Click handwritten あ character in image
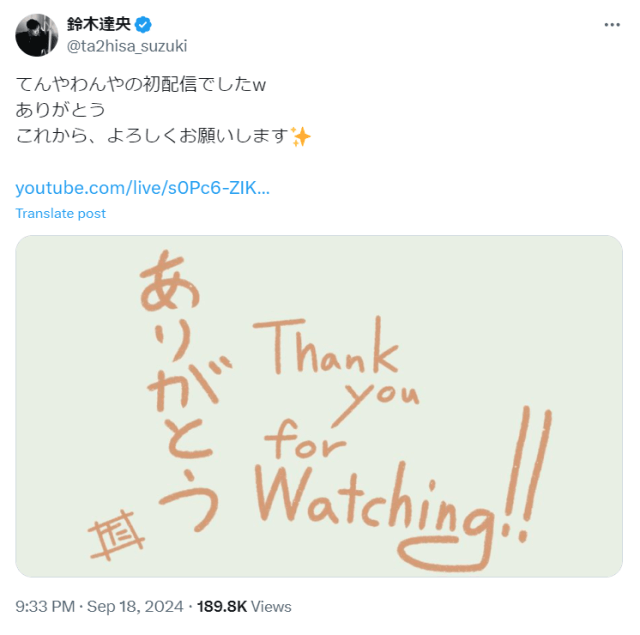Screen dimensions: 640x635 point(169,281)
